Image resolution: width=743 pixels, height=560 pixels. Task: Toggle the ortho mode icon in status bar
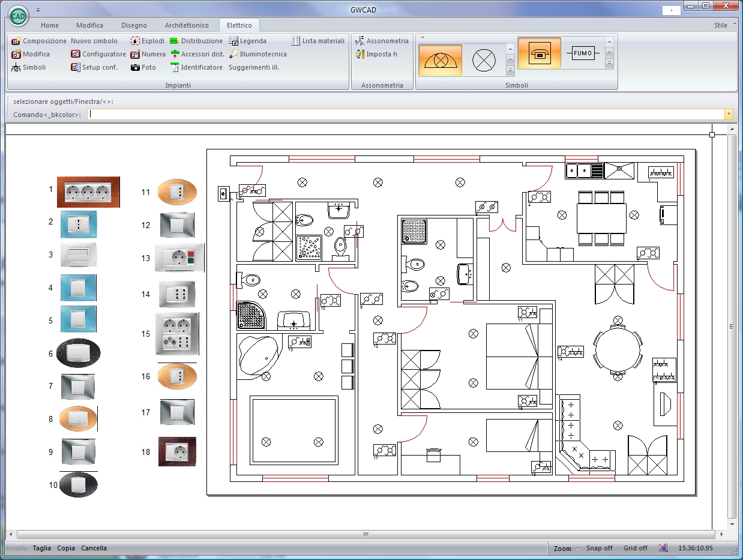tap(663, 548)
